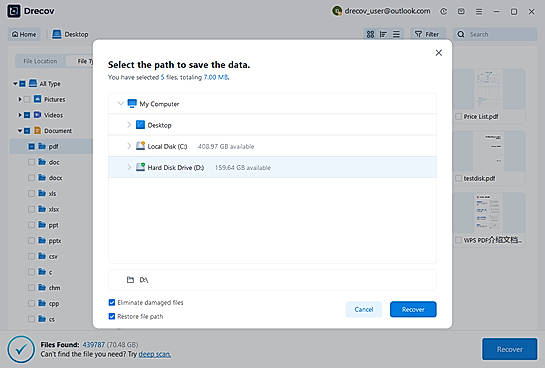The image size is (545, 368).
Task: Expand the Hard Disk Drive (D:) node
Action: tap(129, 167)
